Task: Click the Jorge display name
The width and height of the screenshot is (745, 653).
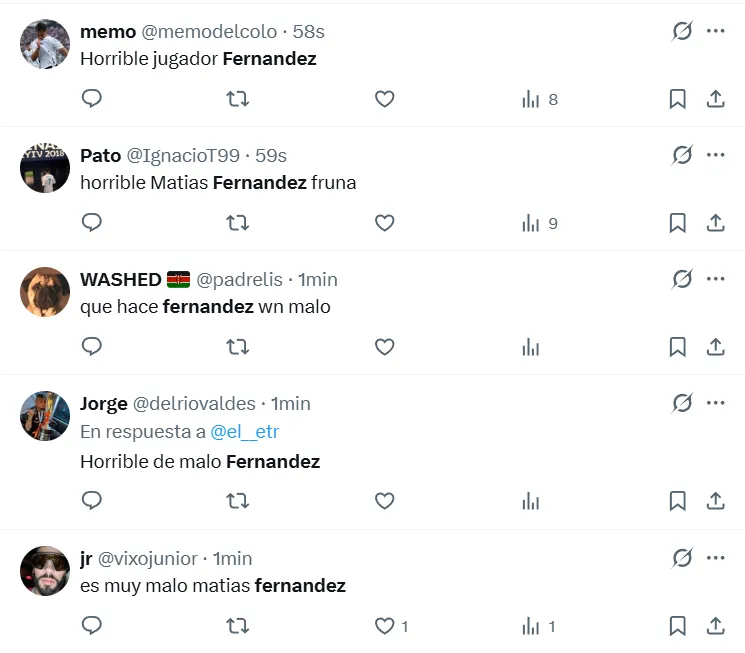Action: click(x=103, y=404)
